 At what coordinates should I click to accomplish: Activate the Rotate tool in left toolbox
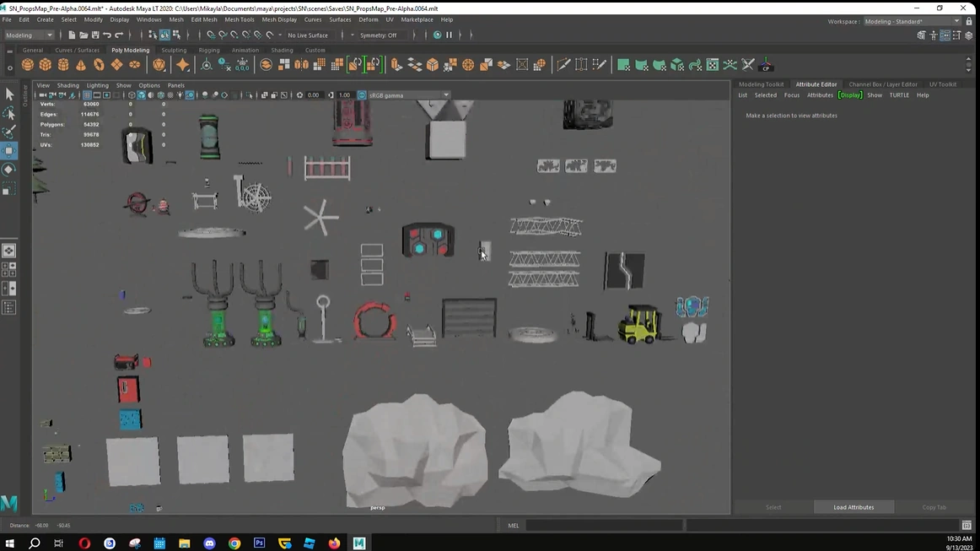(x=9, y=170)
